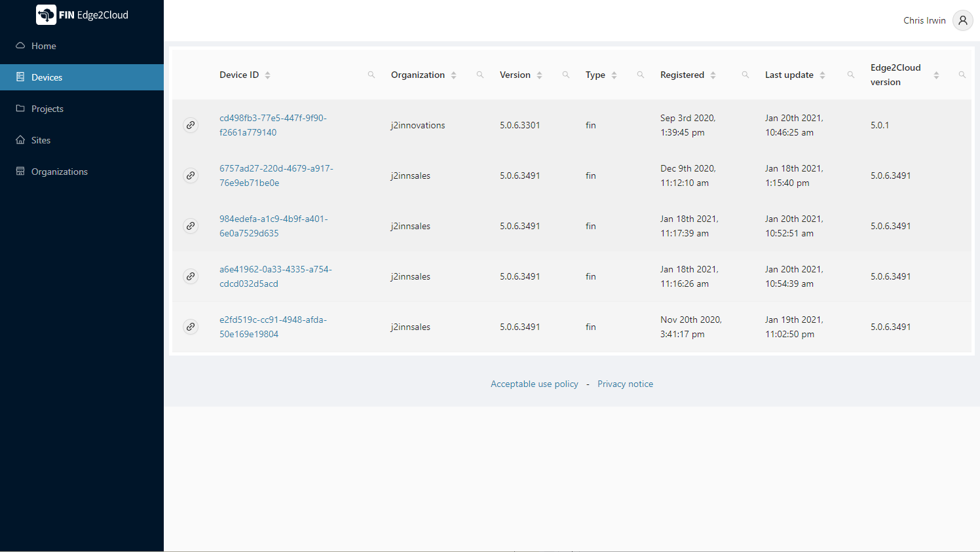Select Devices in sidebar

pyautogui.click(x=82, y=77)
